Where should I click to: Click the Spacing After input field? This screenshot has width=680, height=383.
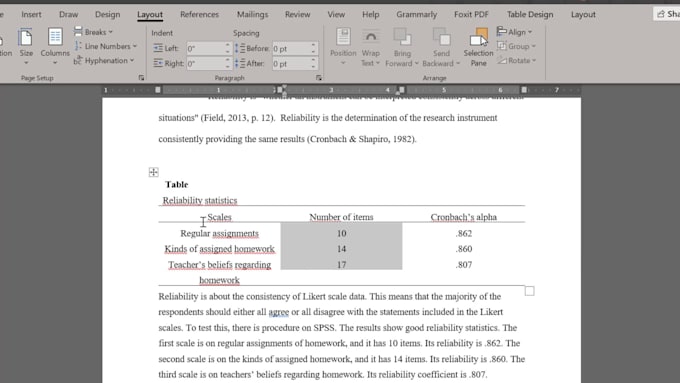(x=291, y=63)
